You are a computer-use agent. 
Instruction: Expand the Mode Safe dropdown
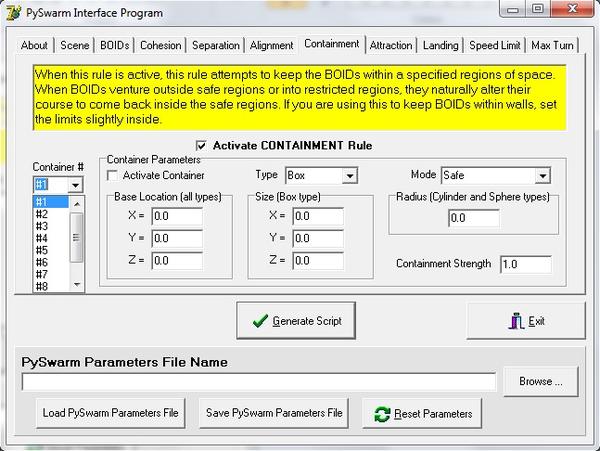[543, 176]
